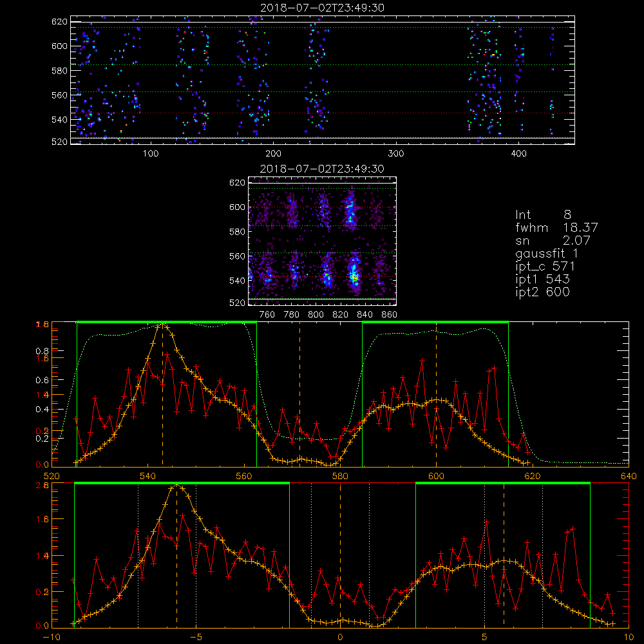Click the 'ipt1 543' readout
This screenshot has height=644, width=644.
pos(542,279)
